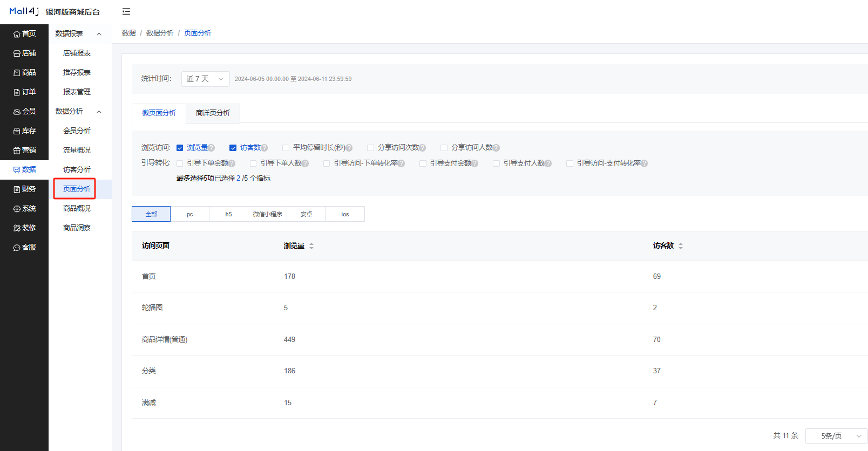Click help icon next to 访客数 checkbox
Screen dimensions: 868x451
pos(264,148)
